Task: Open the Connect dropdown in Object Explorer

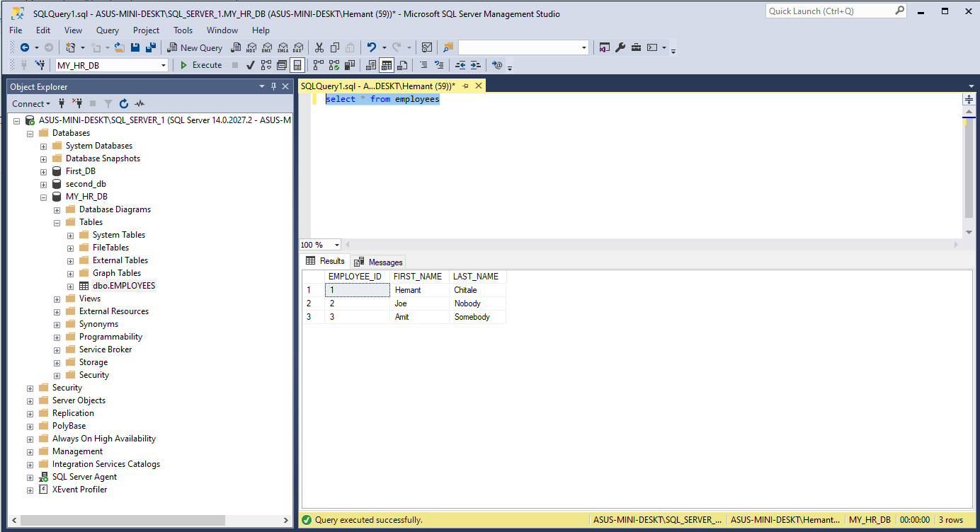Action: click(32, 103)
